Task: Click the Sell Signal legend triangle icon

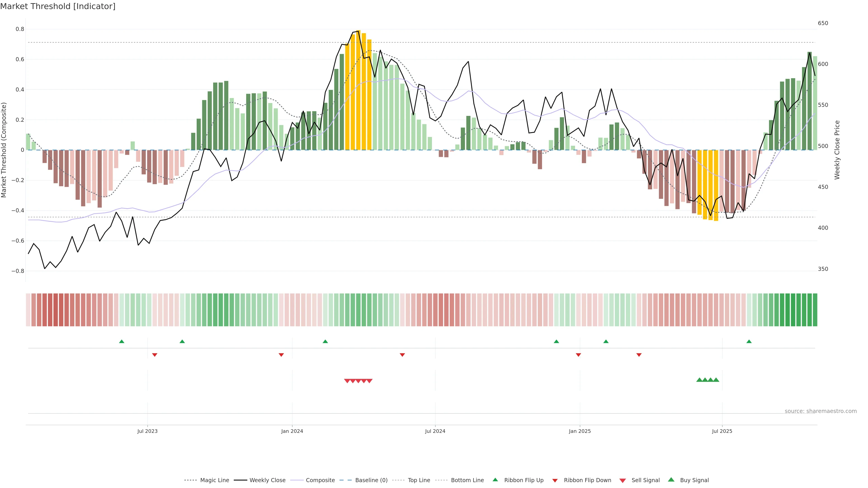Action: [x=623, y=481]
